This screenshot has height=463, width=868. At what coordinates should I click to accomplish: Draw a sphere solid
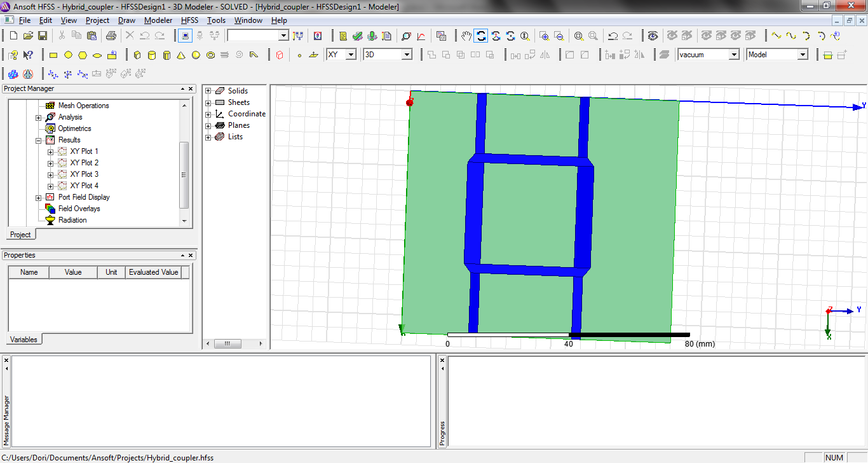coord(196,55)
